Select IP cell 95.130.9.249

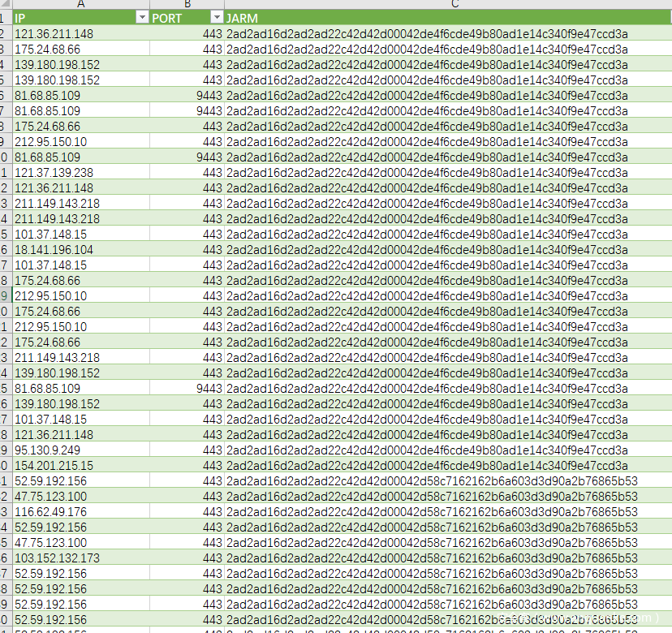point(81,450)
